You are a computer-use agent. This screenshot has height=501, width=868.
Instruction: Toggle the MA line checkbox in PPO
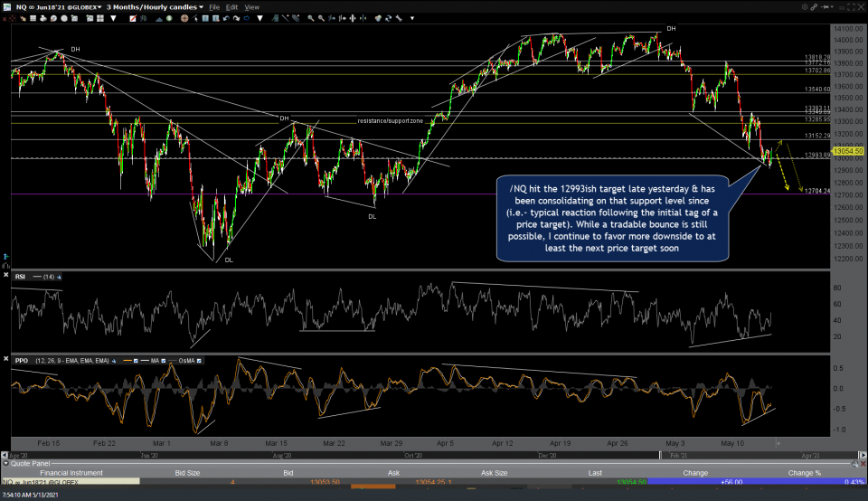click(164, 361)
